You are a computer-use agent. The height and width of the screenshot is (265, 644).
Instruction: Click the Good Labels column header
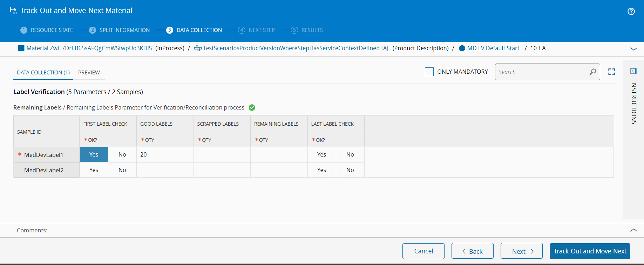pos(165,124)
